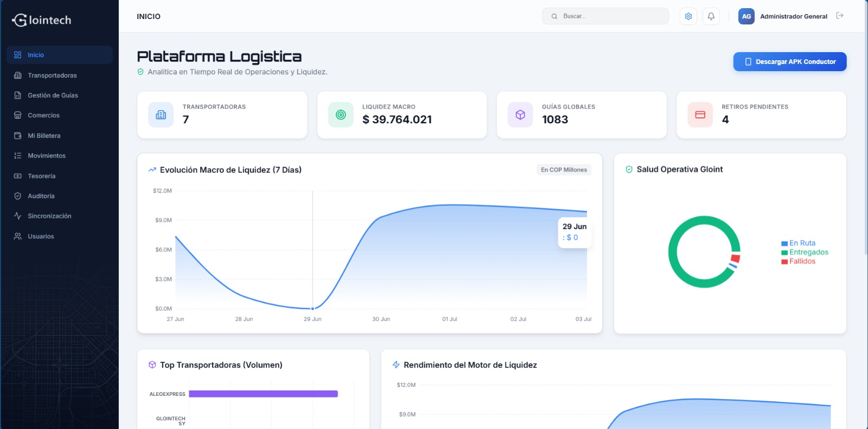Click the red Fallidos donut segment

(x=736, y=258)
